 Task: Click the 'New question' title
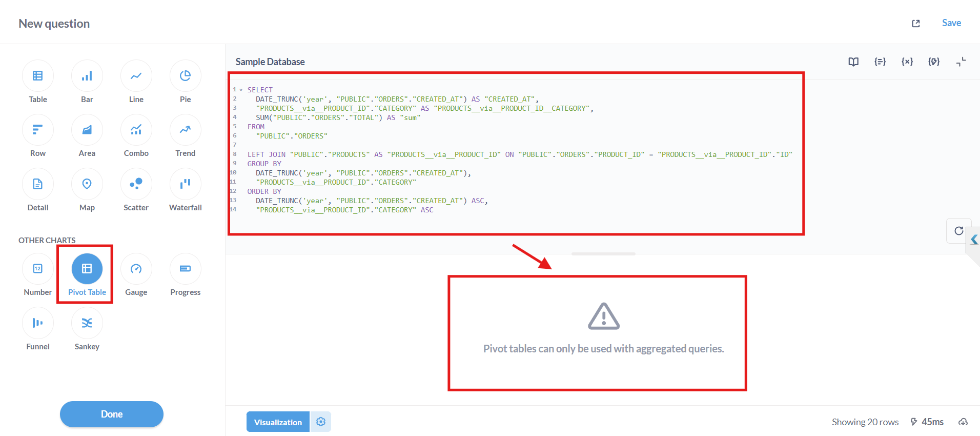click(54, 24)
